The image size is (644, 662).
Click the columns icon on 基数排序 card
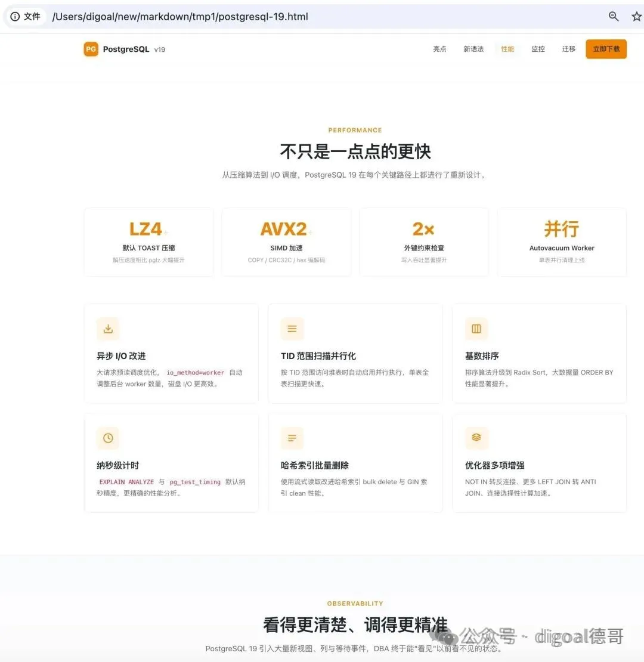pos(476,329)
